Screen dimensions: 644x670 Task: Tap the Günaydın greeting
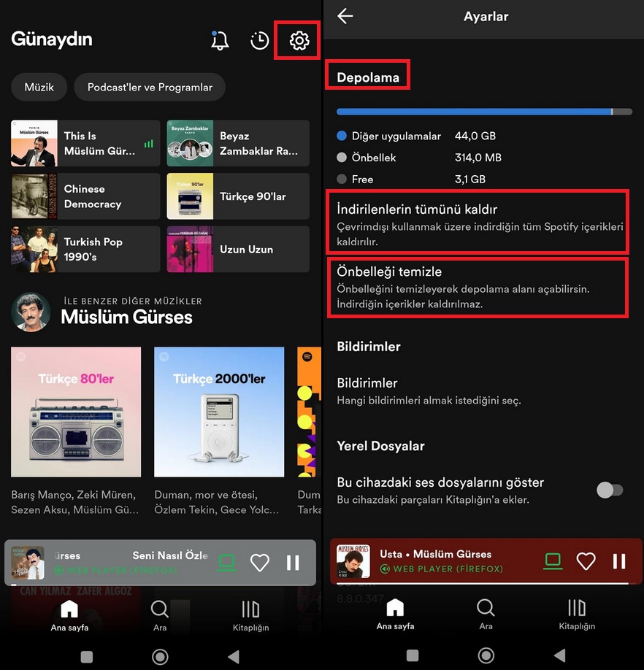tap(52, 39)
